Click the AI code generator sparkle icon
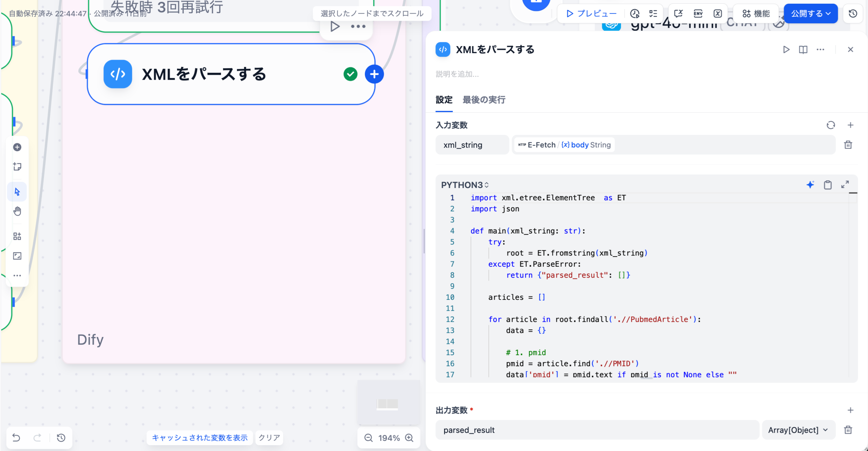 (810, 185)
